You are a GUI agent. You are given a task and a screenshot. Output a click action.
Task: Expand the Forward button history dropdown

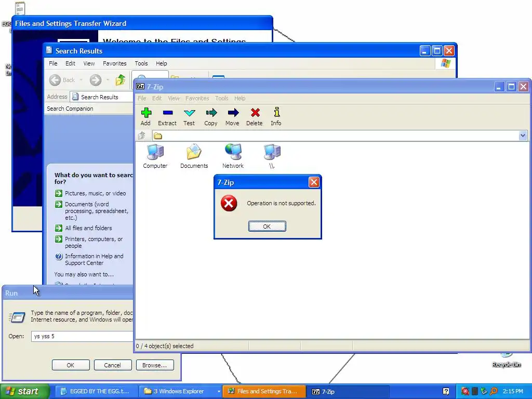tap(108, 80)
